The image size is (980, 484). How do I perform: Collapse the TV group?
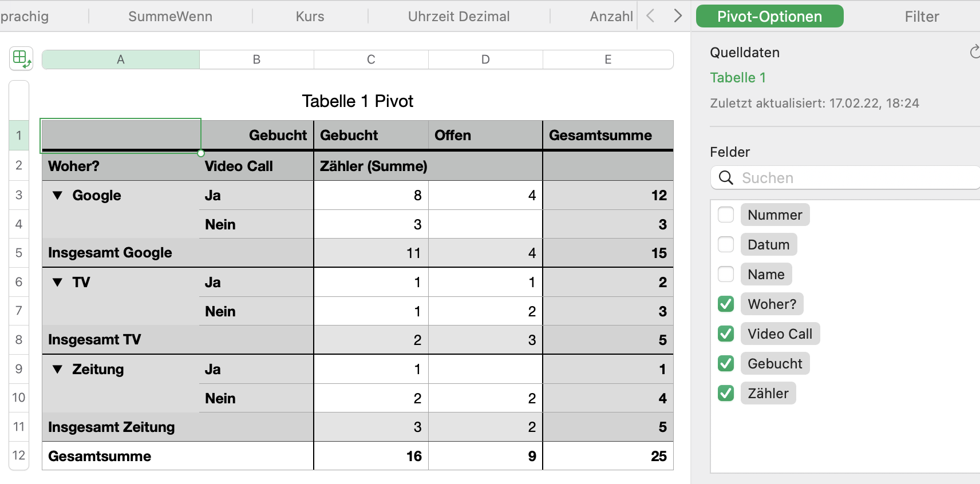(x=57, y=283)
